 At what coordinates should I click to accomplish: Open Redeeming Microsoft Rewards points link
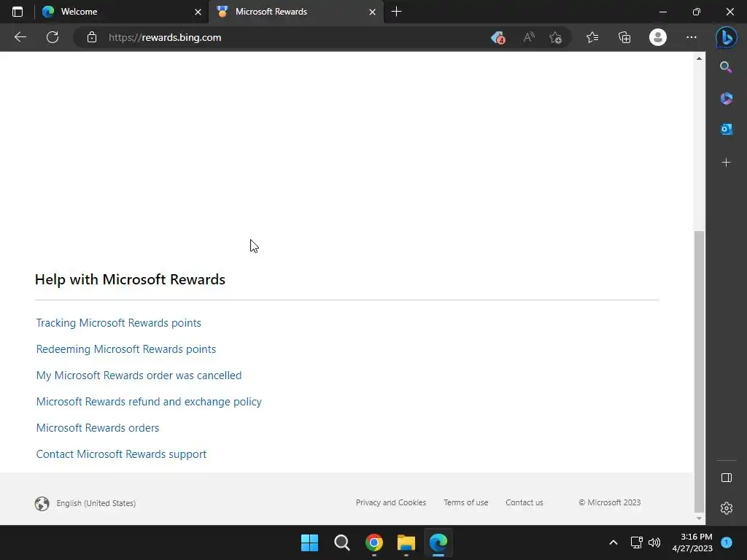coord(125,349)
